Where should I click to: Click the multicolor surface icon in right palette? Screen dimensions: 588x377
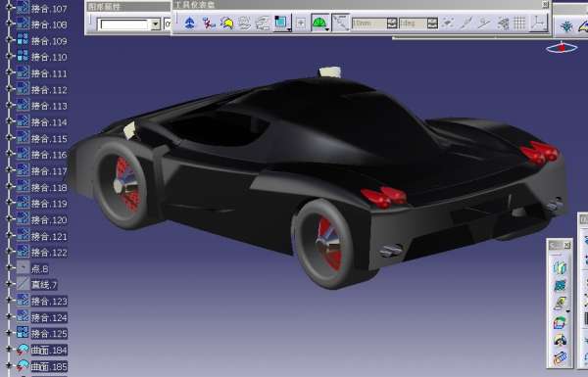(x=560, y=322)
